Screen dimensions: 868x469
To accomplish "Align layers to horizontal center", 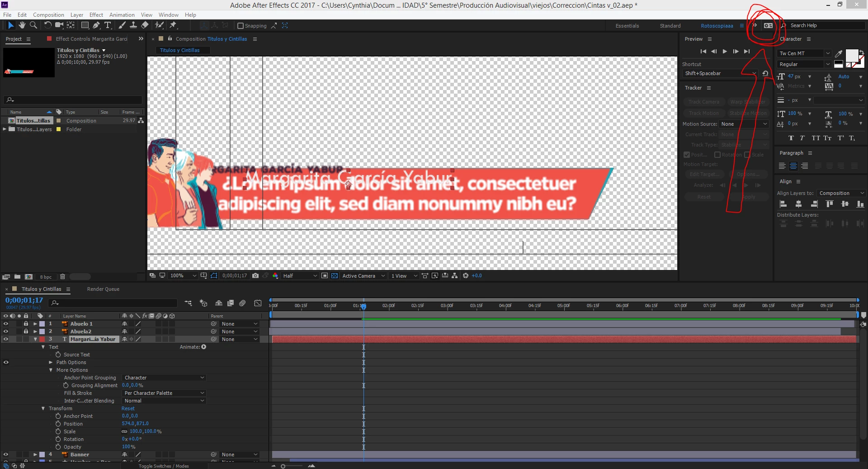I will 798,204.
